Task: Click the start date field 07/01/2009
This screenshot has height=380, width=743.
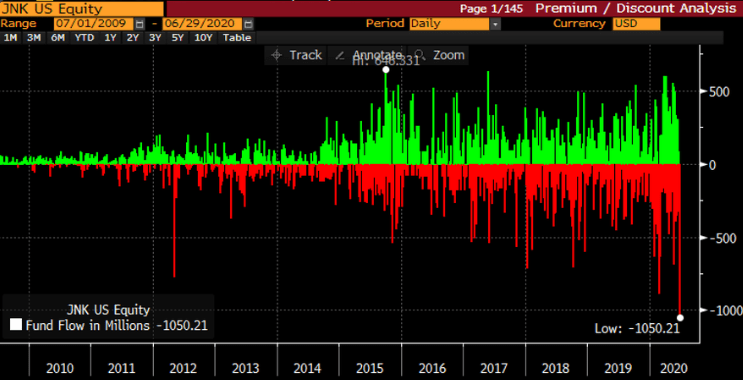Action: coord(93,24)
